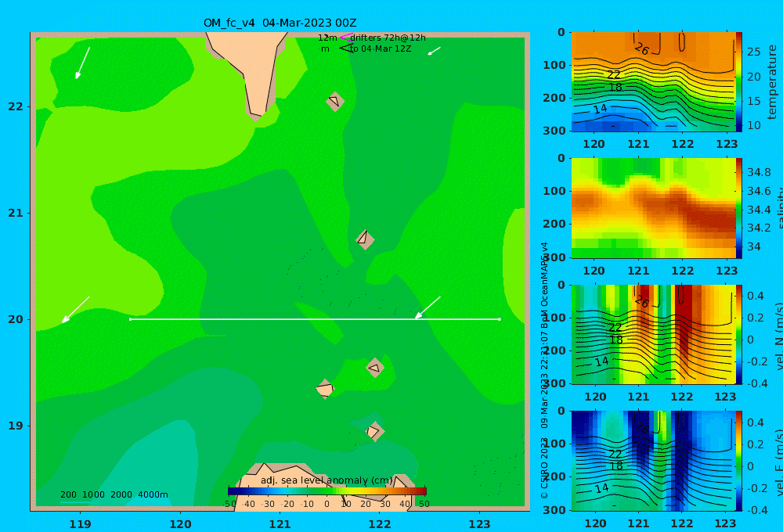The width and height of the screenshot is (783, 532).
Task: Click the 'to 04 Mar 12Z' legend label
Action: pyautogui.click(x=380, y=49)
